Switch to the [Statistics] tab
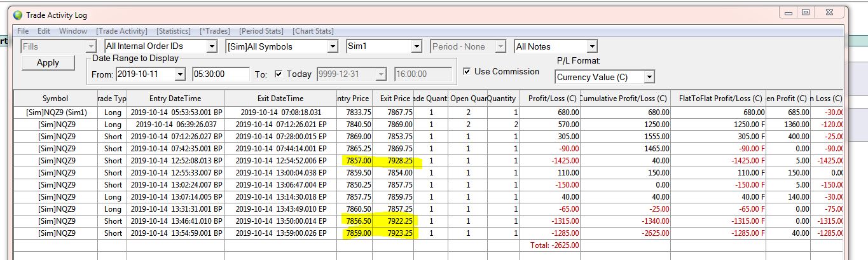Viewport: 868px width, 260px height. pos(173,31)
